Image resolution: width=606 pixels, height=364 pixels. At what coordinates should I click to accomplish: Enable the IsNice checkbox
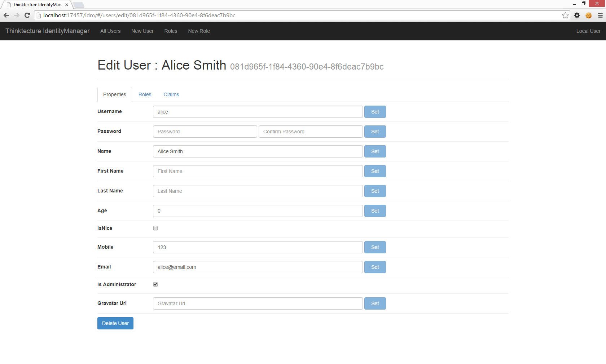[x=155, y=228]
